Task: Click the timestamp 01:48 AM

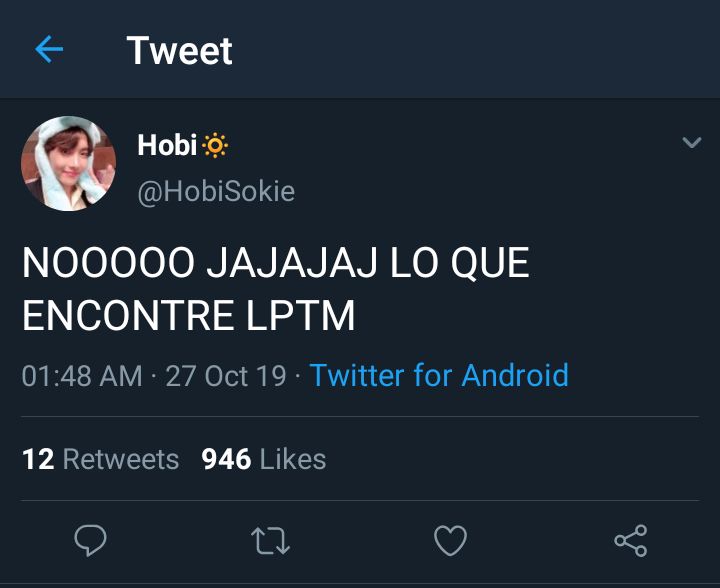Action: click(82, 376)
